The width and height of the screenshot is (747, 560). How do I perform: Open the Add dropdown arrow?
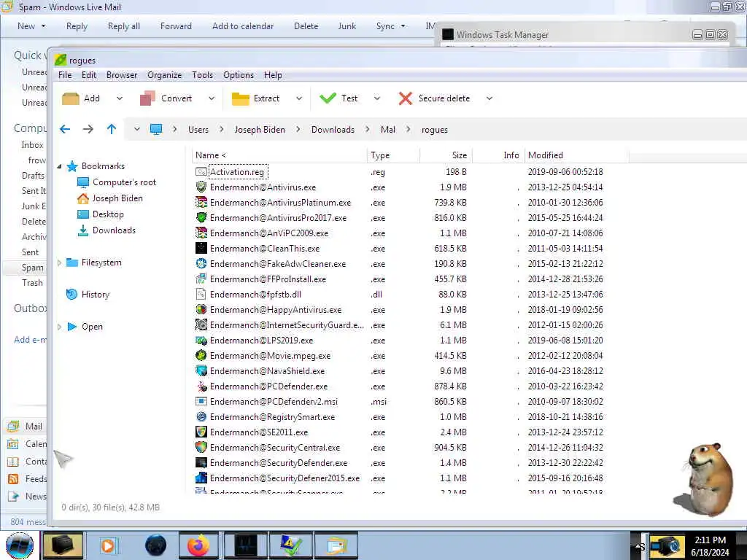120,98
